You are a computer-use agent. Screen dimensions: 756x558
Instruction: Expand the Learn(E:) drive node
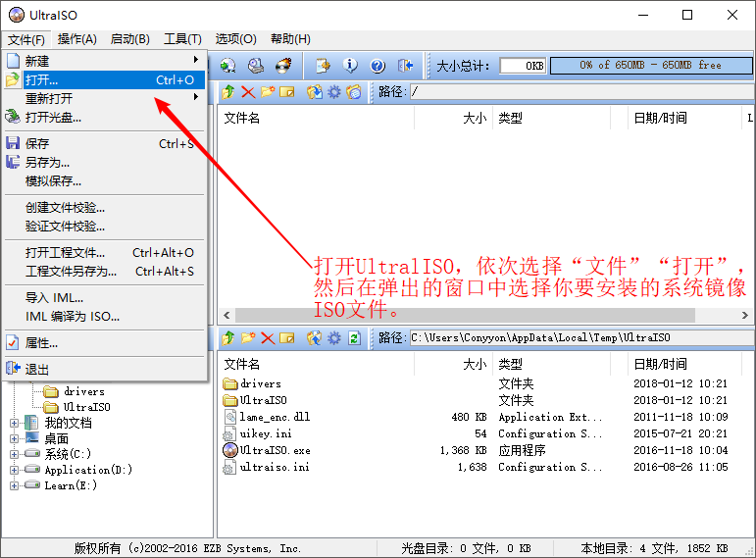(14, 485)
